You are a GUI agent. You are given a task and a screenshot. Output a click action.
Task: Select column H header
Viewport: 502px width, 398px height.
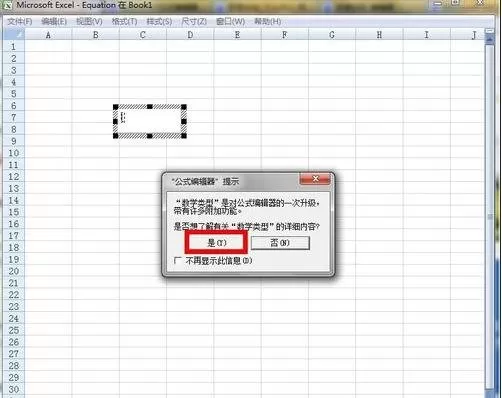(x=379, y=35)
